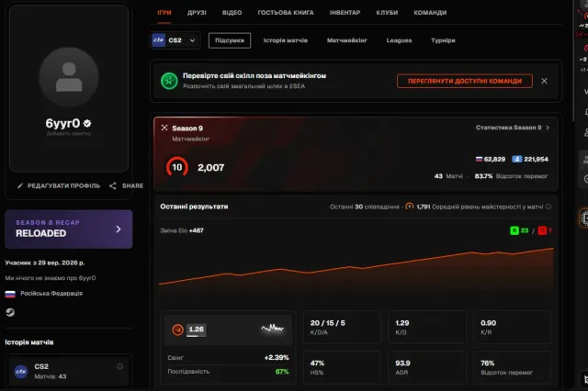The width and height of the screenshot is (588, 391).
Task: Click the Russian flag country ranking 62,829
Action: (490, 159)
